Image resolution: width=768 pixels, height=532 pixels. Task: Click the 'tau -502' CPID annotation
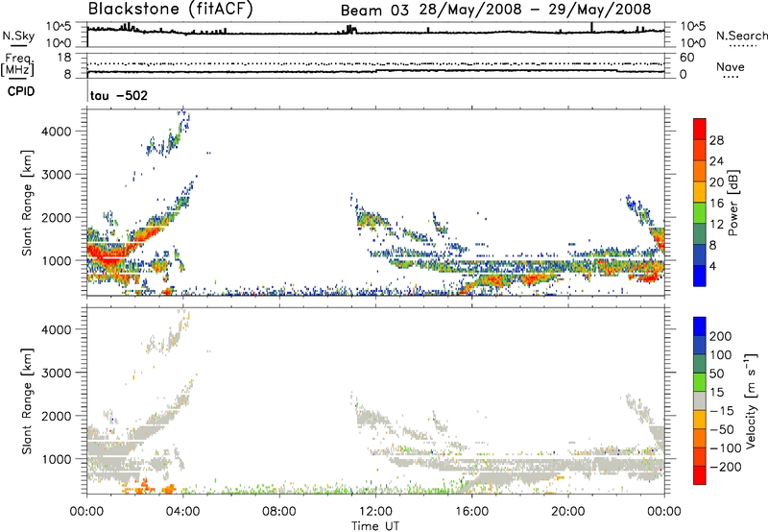coord(118,95)
